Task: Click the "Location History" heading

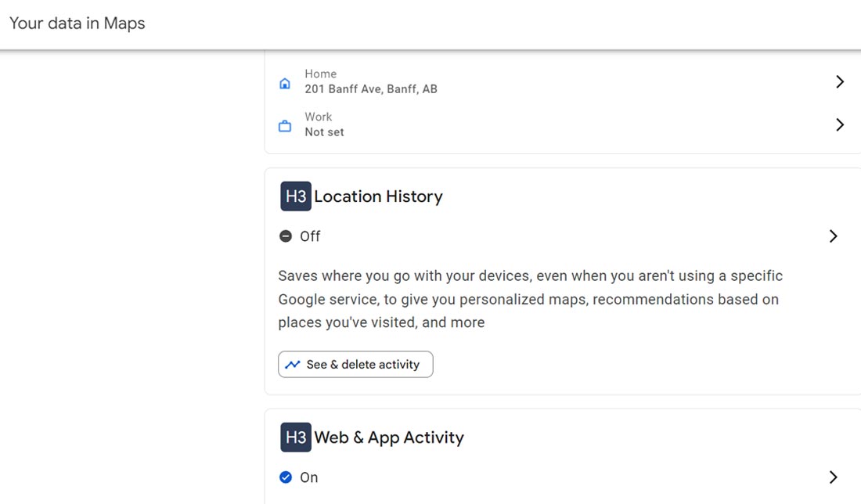Action: pos(378,196)
